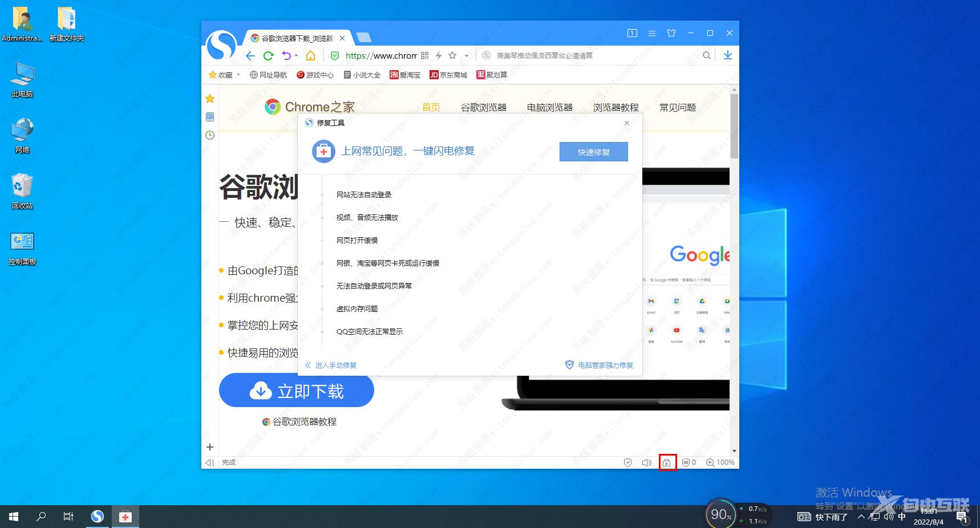Open the repair tool icon in status bar
Viewport: 980px width, 528px height.
point(666,462)
